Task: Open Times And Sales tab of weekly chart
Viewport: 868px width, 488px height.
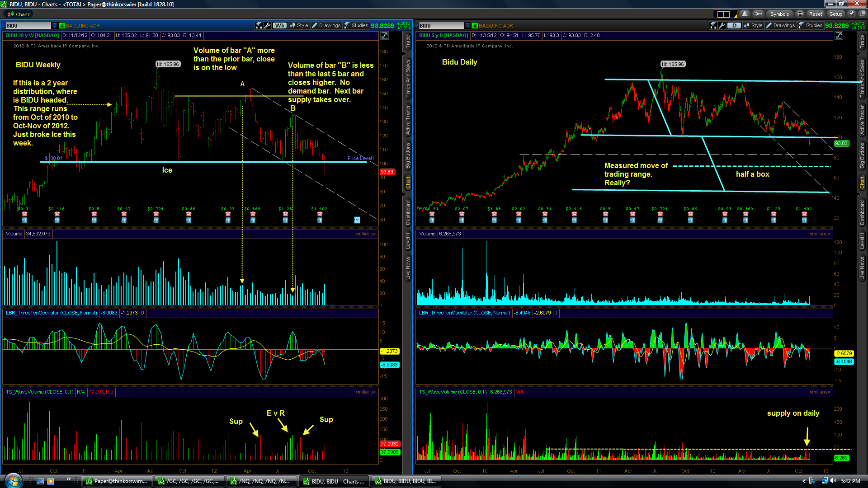Action: 408,79
